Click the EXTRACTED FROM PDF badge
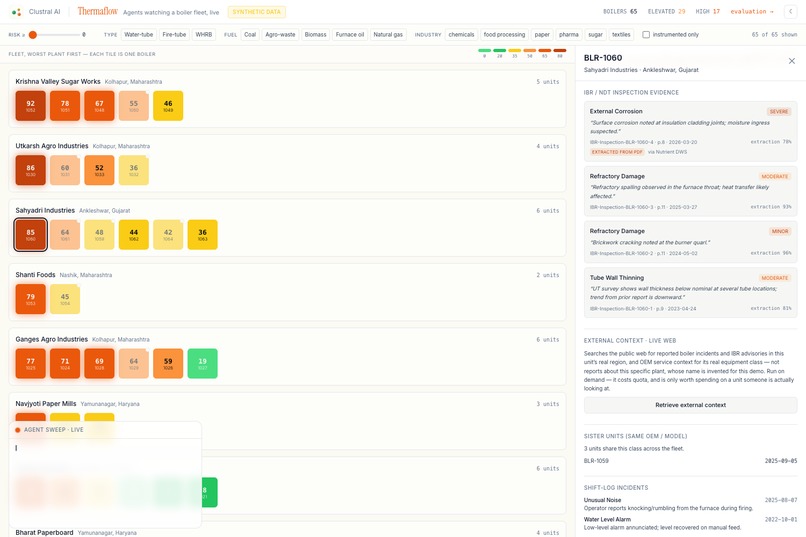The image size is (806, 537). coord(617,152)
